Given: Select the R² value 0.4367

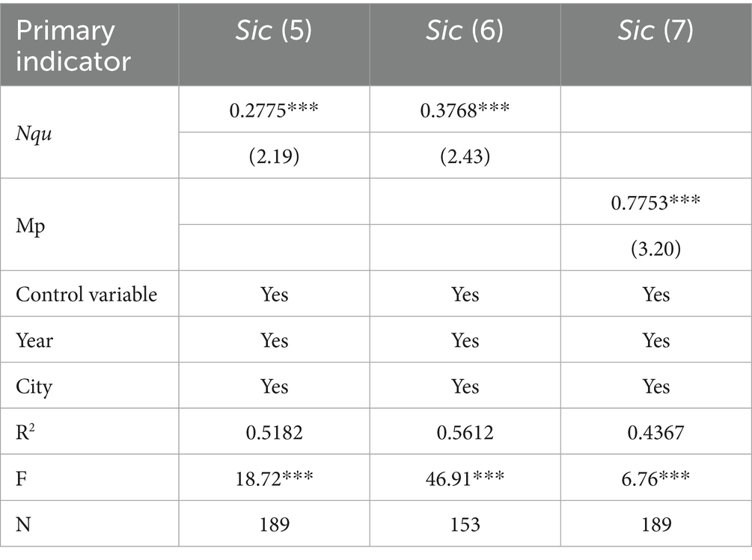Looking at the screenshot, I should coord(655,433).
